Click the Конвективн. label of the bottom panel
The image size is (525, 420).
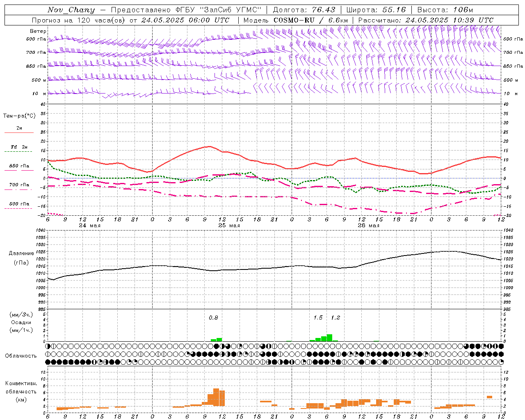(x=21, y=383)
